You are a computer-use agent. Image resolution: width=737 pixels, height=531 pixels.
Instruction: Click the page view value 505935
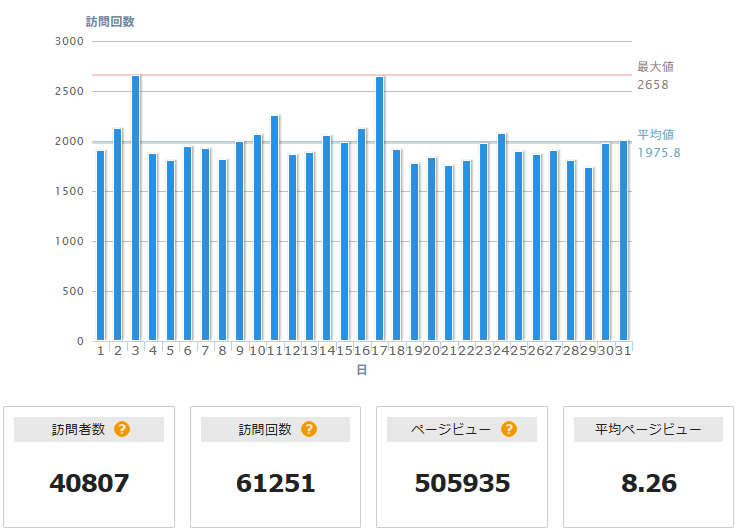click(x=462, y=483)
